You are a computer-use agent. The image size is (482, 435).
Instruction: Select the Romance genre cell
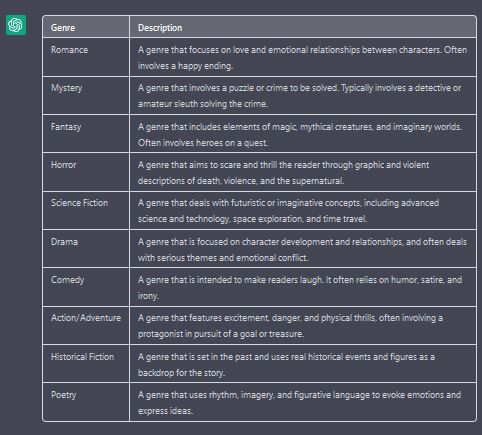click(x=86, y=57)
